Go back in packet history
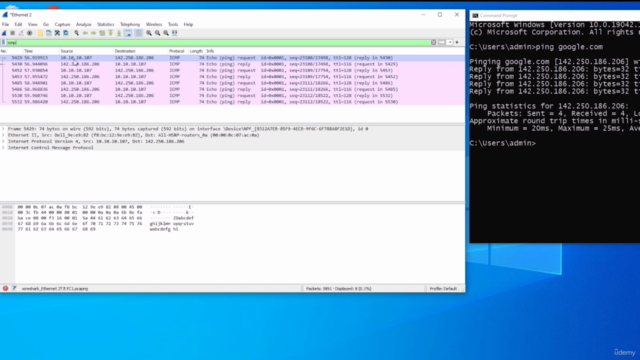The height and width of the screenshot is (360, 640). point(85,33)
